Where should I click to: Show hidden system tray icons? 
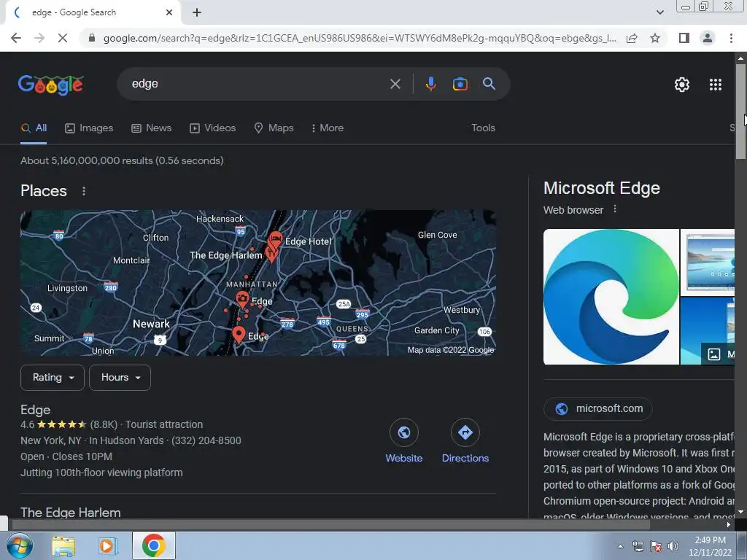(620, 546)
